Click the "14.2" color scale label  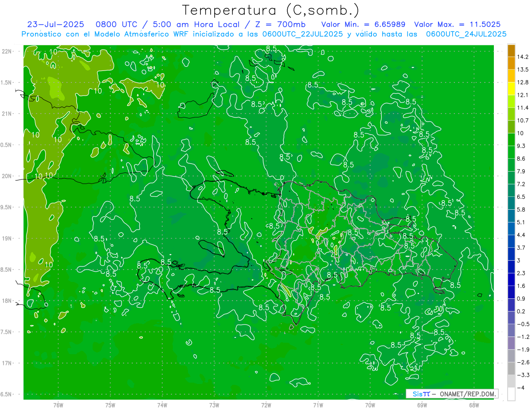522,57
